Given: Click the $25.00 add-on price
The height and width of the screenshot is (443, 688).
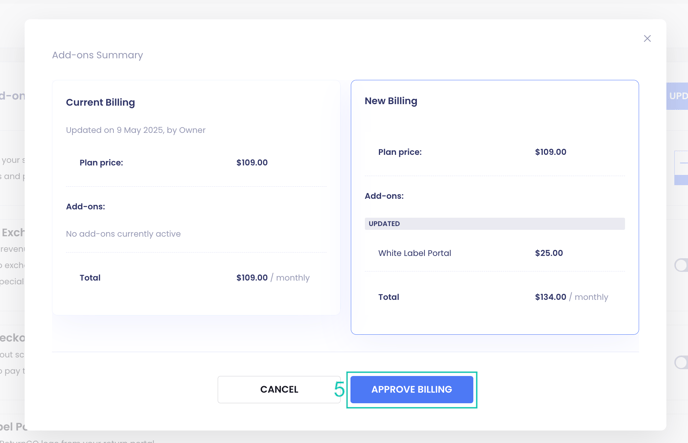Looking at the screenshot, I should click(549, 253).
